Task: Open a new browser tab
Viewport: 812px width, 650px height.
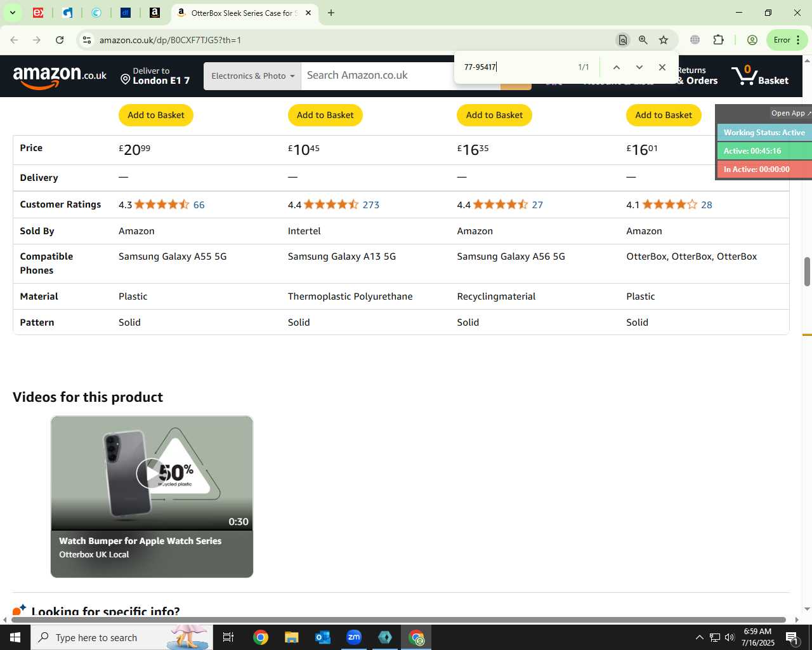Action: coord(331,13)
